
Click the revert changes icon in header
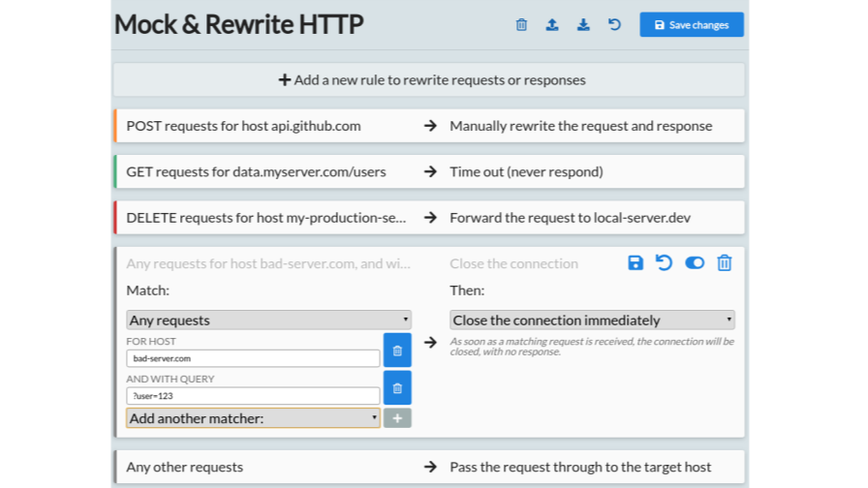(x=614, y=25)
